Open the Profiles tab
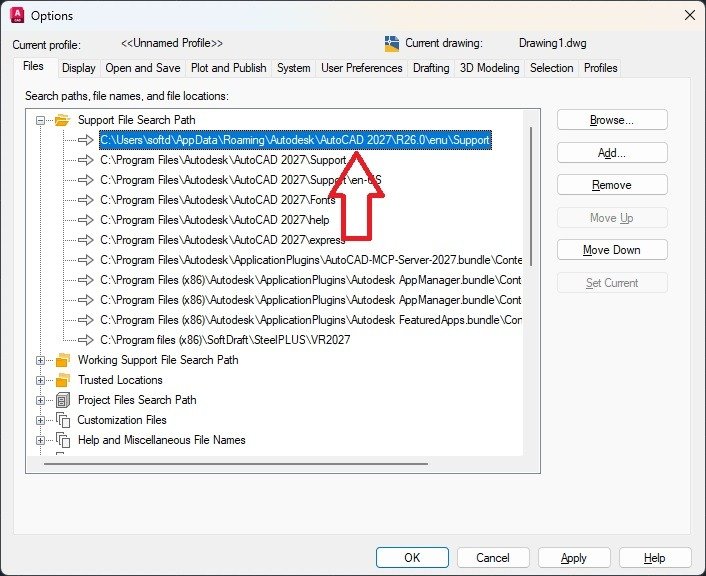The width and height of the screenshot is (706, 576). pos(600,68)
